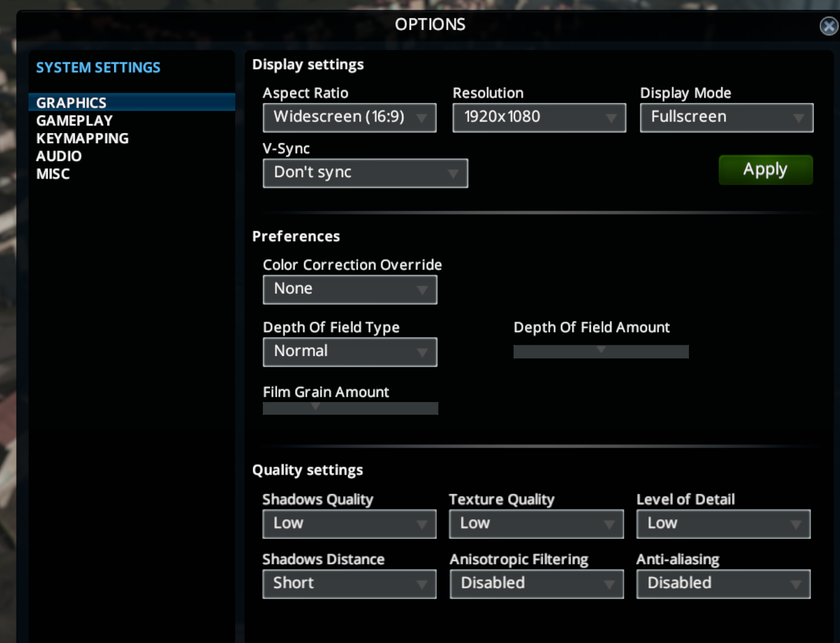This screenshot has height=643, width=840.
Task: Expand the Shadows Distance dropdown
Action: (349, 583)
